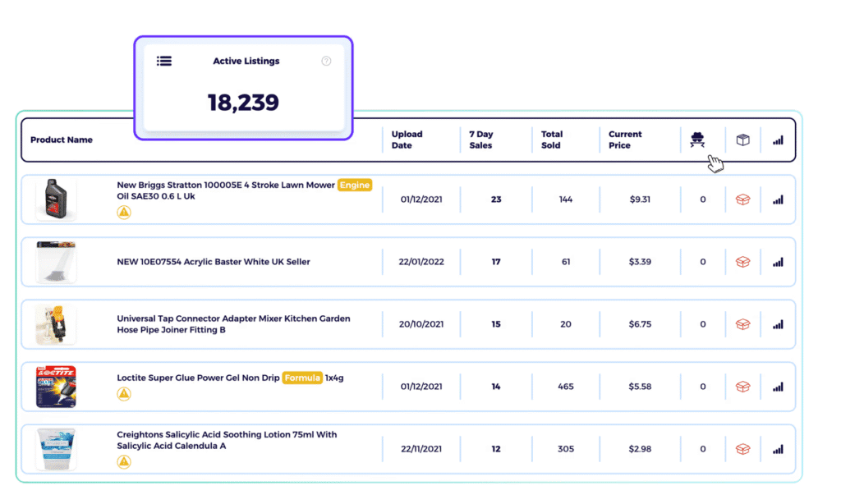Click the list icon on Active Listings card
Image resolution: width=841 pixels, height=504 pixels.
(x=163, y=61)
